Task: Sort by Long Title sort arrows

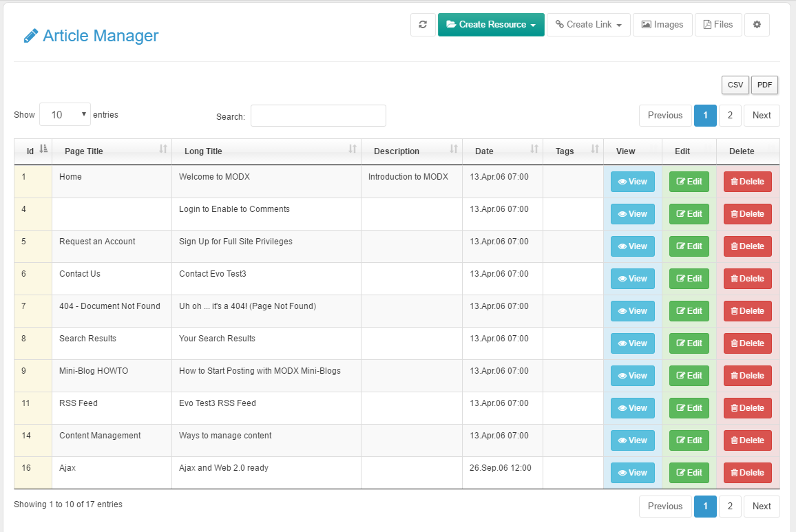Action: point(353,149)
